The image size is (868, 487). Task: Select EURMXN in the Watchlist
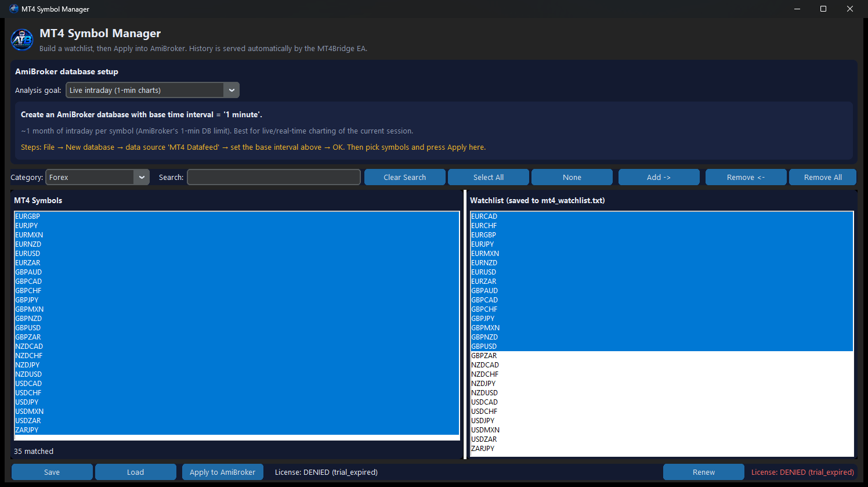tap(662, 254)
